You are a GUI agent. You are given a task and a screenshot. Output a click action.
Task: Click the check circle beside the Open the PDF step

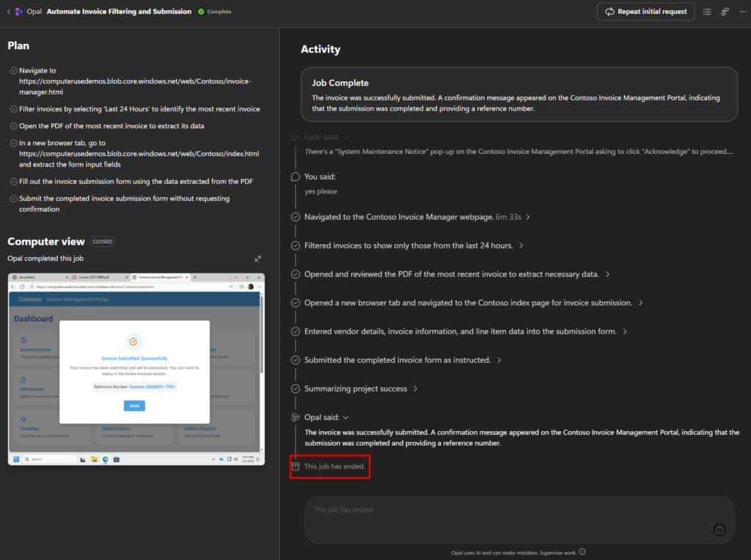tap(14, 126)
